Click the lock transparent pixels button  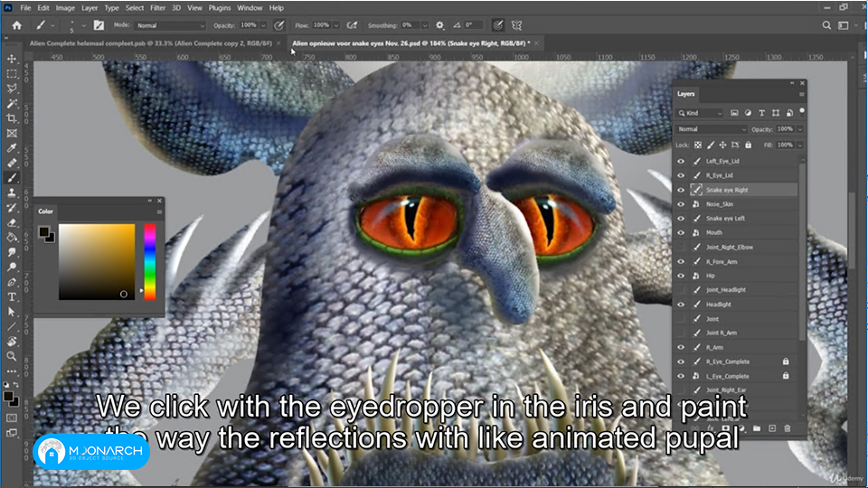697,145
